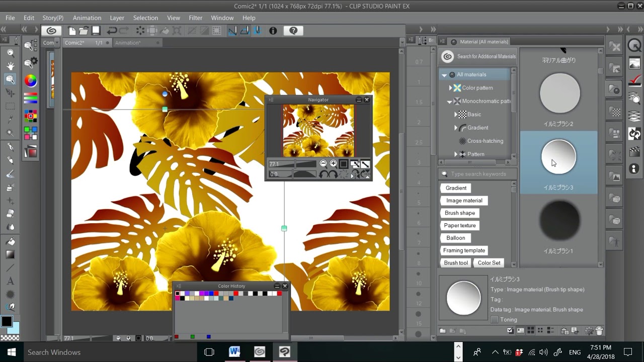Screen dimensions: 644x362
Task: Zoom out in Navigator panel
Action: click(x=323, y=164)
